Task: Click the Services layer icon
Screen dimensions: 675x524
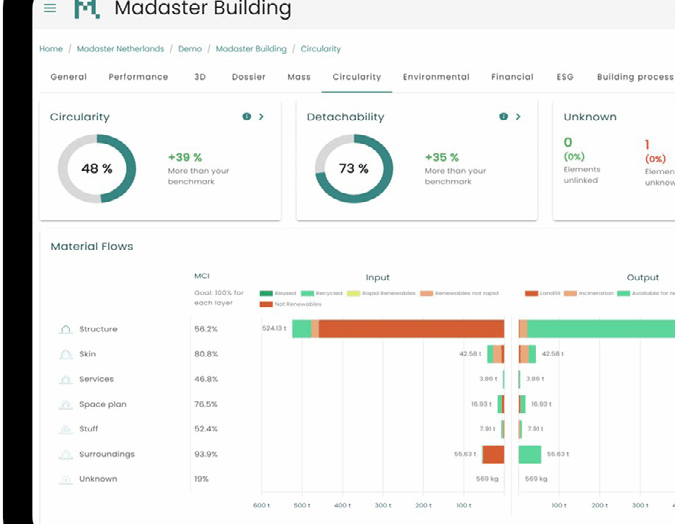Action: [66, 379]
